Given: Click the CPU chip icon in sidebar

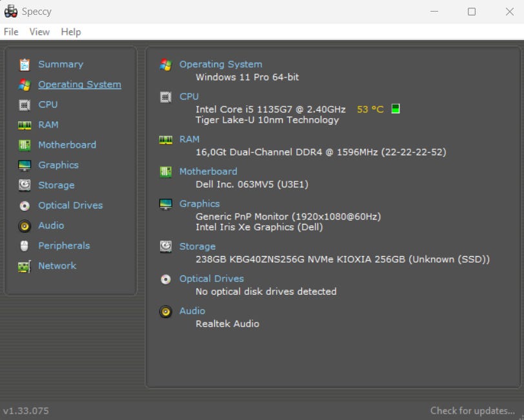Looking at the screenshot, I should pos(25,105).
